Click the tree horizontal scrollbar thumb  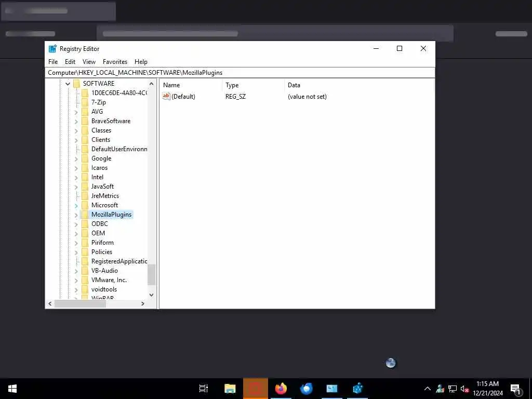pos(80,303)
